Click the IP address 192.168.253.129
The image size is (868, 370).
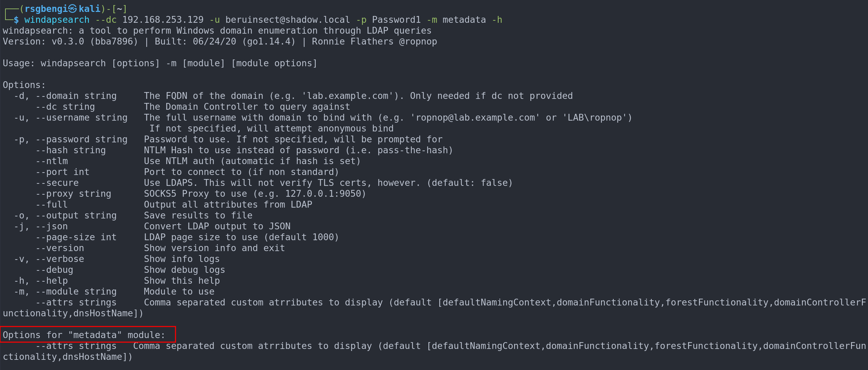pyautogui.click(x=163, y=20)
